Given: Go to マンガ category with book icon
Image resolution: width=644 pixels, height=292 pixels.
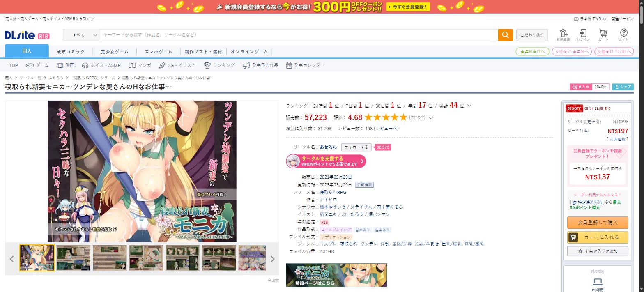Looking at the screenshot, I should tap(140, 65).
